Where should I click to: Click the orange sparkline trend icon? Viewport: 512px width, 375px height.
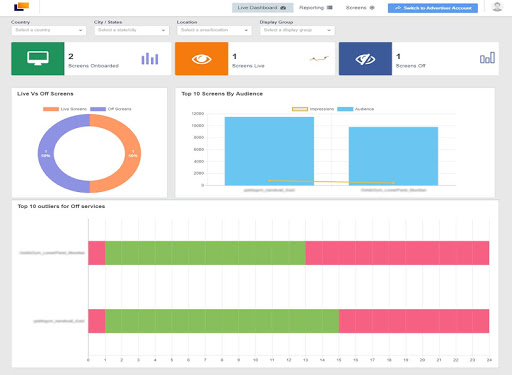point(319,59)
